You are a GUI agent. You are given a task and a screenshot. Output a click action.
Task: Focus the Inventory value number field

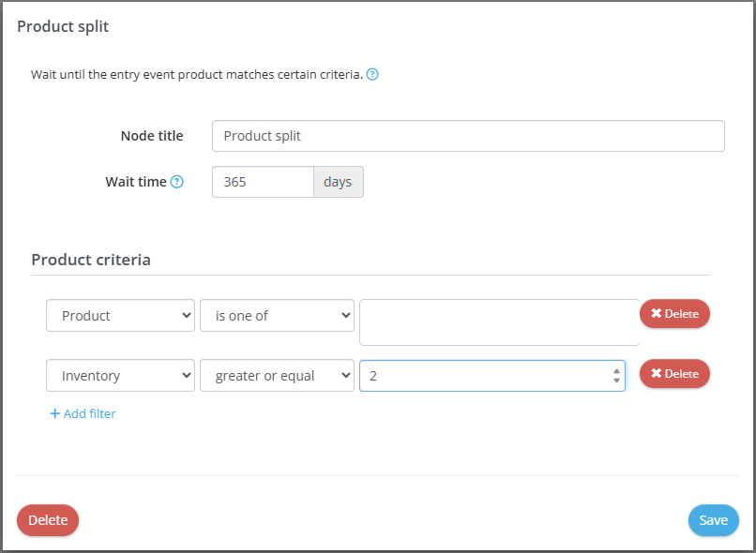tap(492, 376)
